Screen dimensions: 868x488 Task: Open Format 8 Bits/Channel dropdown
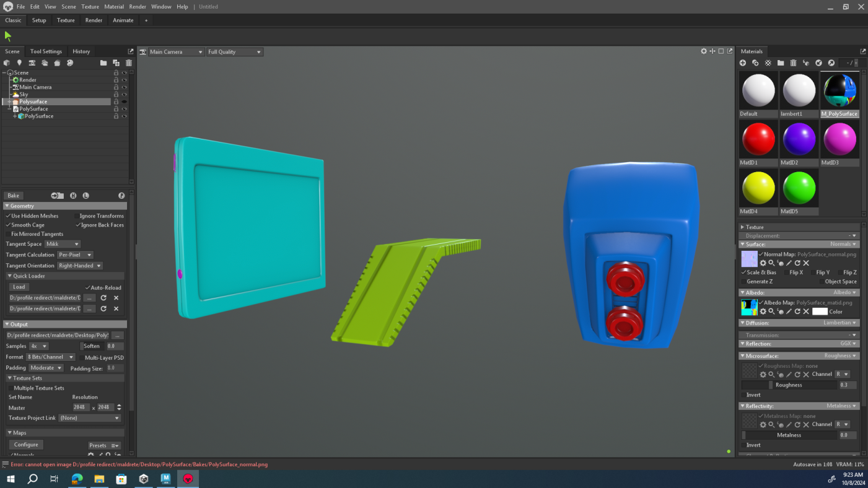(x=50, y=357)
